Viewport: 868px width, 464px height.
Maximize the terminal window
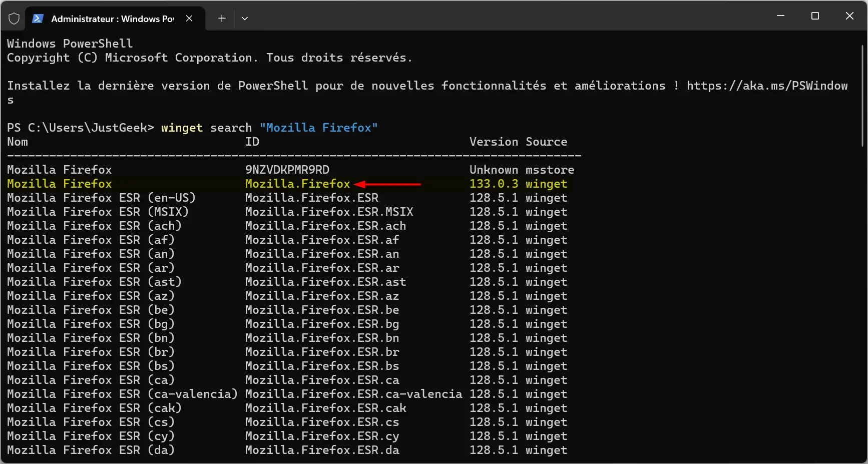[x=815, y=16]
